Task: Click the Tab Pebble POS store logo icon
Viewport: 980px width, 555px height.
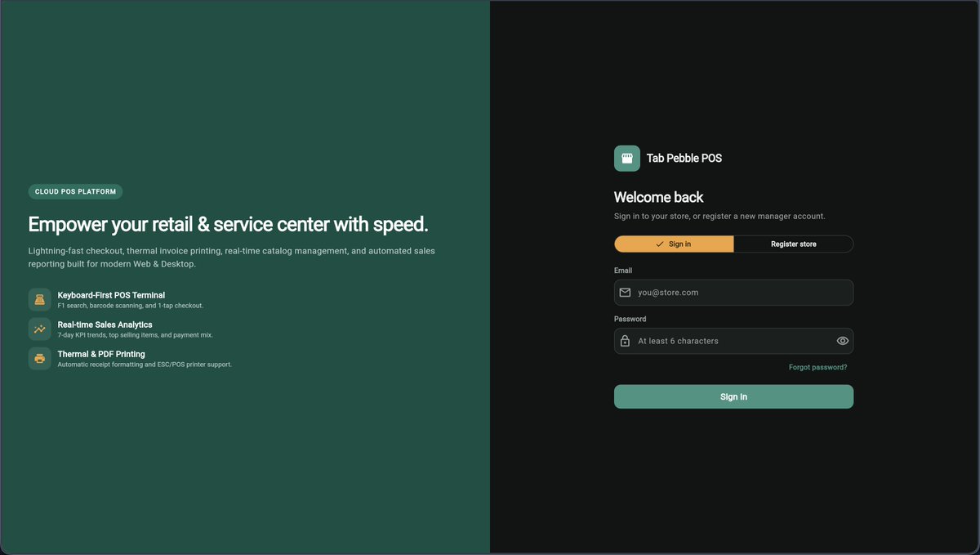Action: point(627,159)
